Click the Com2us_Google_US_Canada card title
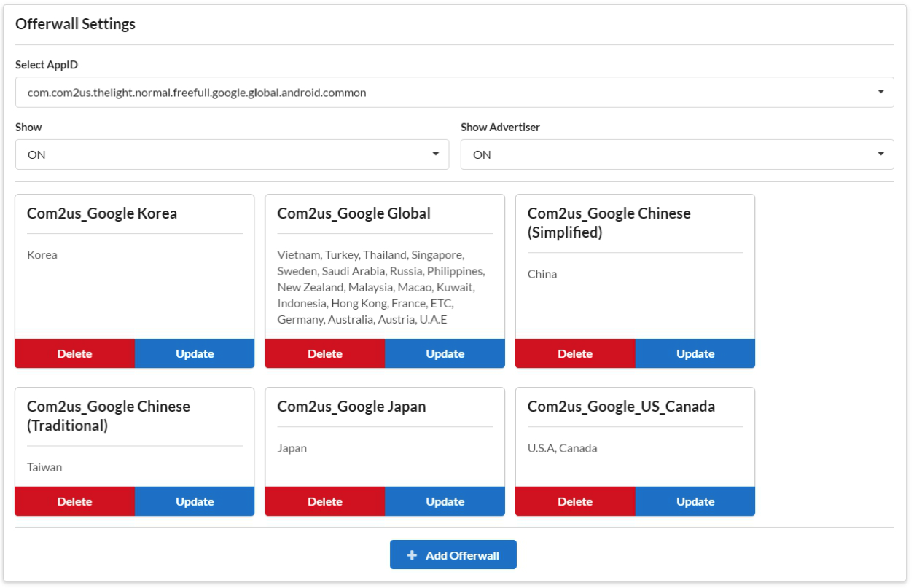914x588 pixels. point(621,407)
